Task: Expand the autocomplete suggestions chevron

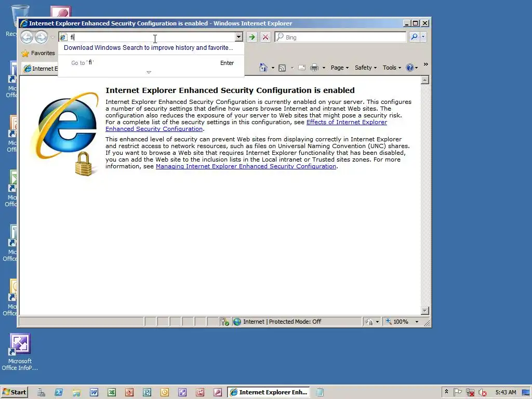Action: point(149,72)
